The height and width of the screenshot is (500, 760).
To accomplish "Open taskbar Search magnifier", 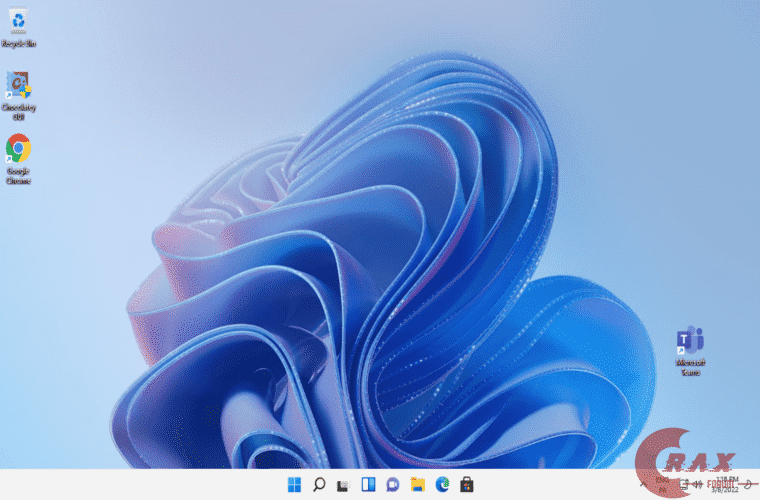I will click(319, 484).
